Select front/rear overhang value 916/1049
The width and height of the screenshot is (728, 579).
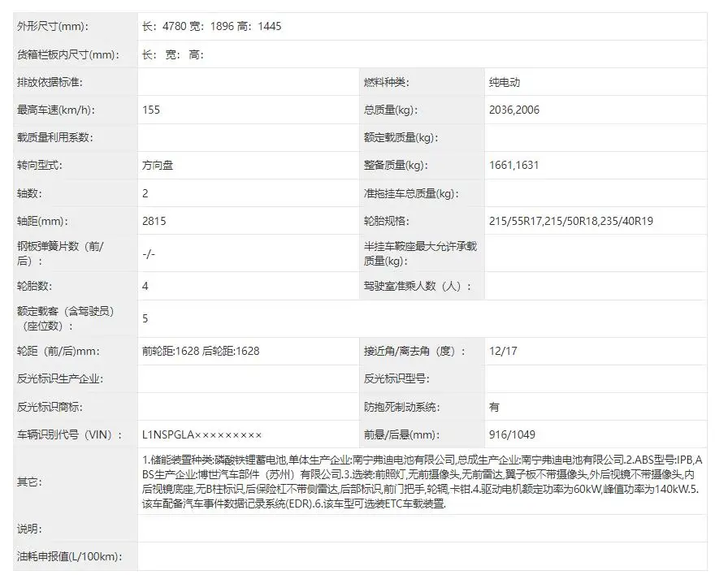click(x=513, y=434)
